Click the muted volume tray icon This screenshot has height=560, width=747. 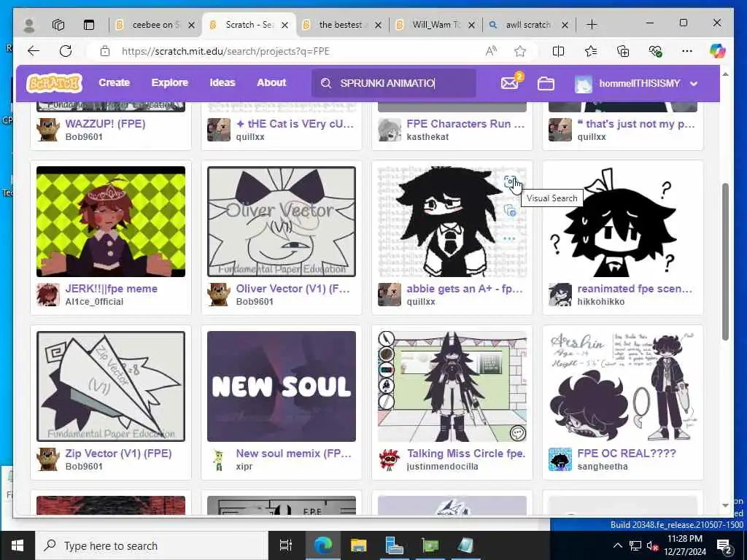point(652,546)
